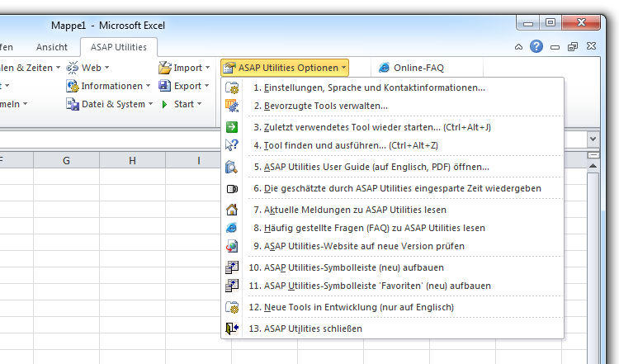Click the house icon for Aktuelle Meldungen

click(x=232, y=210)
